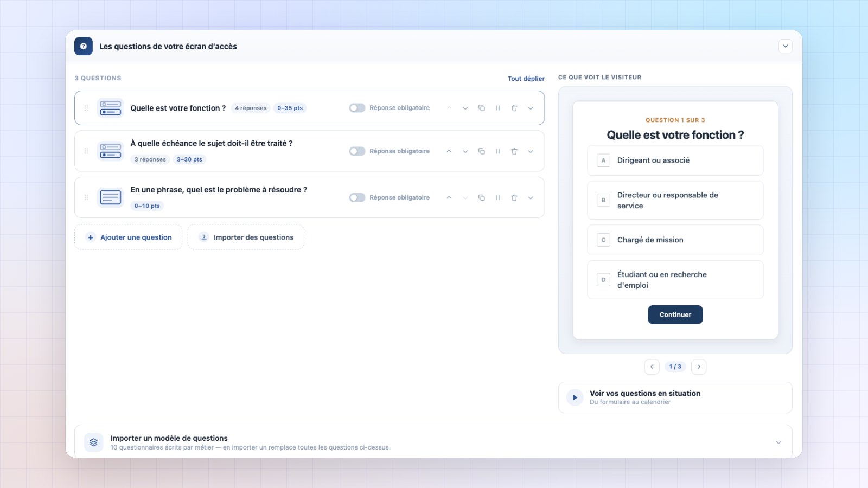Select answer 'Chargé de mission' in preview

[x=675, y=240]
